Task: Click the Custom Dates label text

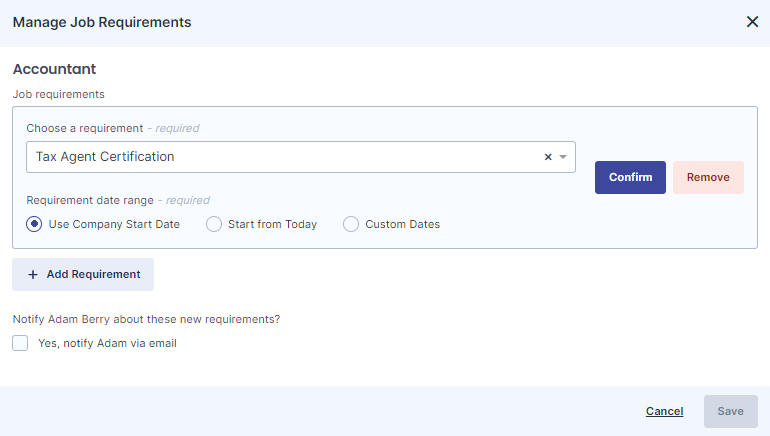Action: click(403, 224)
